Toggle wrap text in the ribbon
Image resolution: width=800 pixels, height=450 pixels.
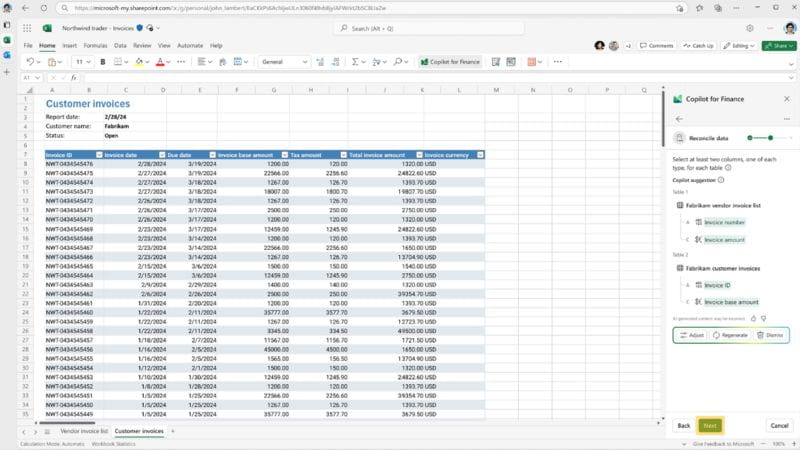[222, 62]
